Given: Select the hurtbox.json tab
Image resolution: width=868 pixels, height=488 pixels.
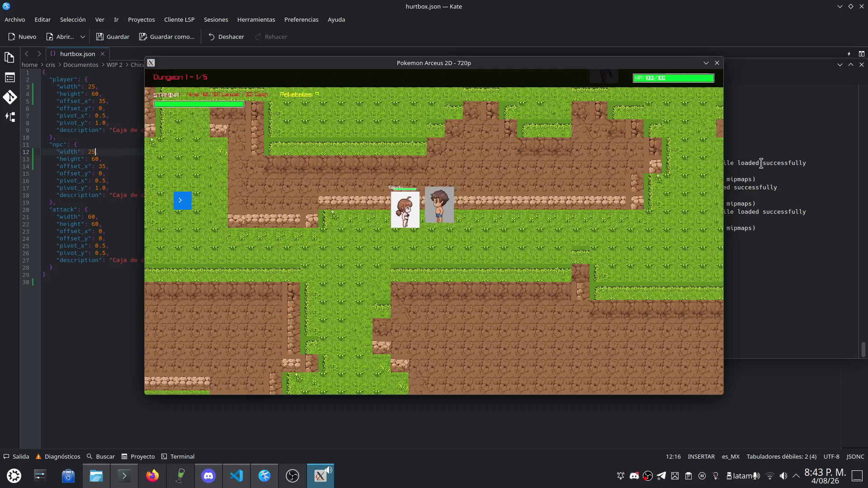Looking at the screenshot, I should (x=77, y=54).
